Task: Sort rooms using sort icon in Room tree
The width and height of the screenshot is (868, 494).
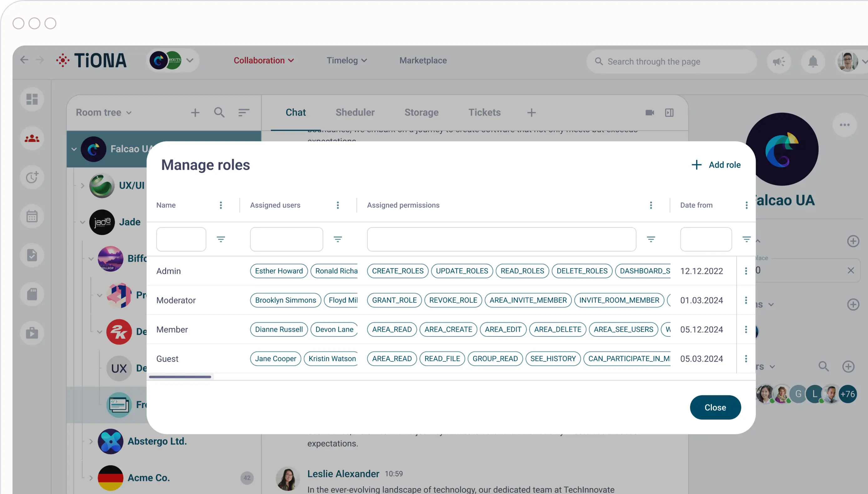Action: tap(244, 113)
